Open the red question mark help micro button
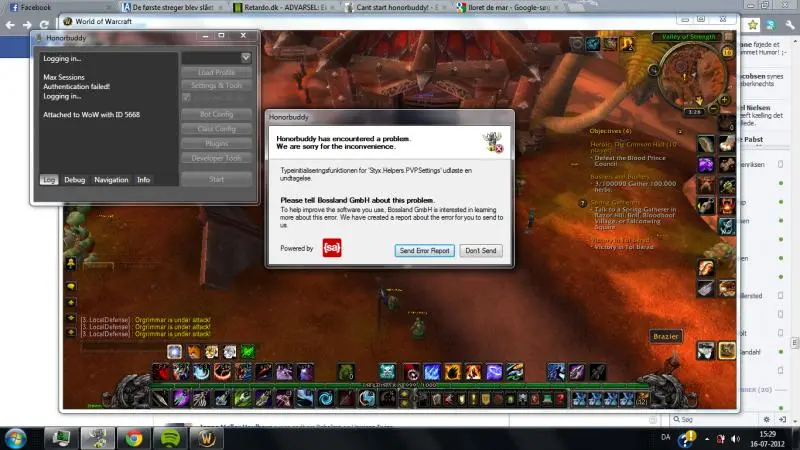 pos(560,398)
